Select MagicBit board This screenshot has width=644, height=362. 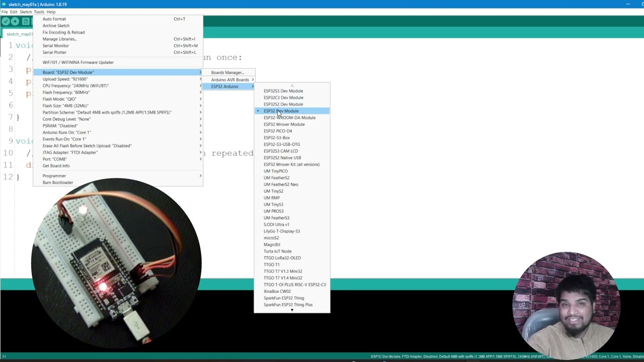coord(292,244)
